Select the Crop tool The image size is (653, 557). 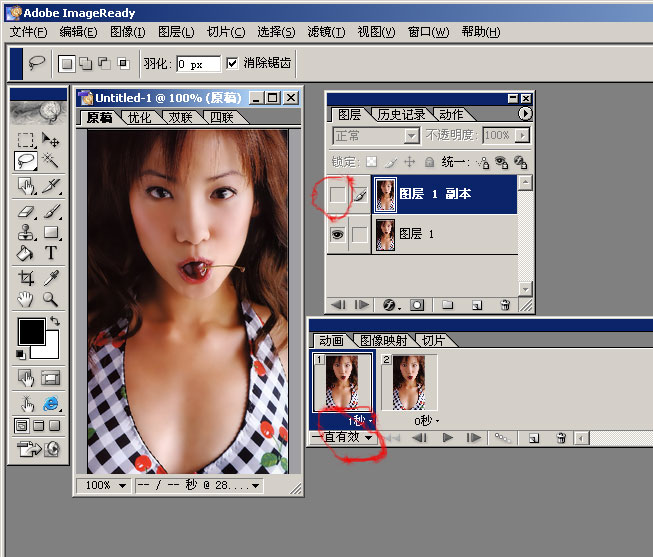tap(26, 278)
